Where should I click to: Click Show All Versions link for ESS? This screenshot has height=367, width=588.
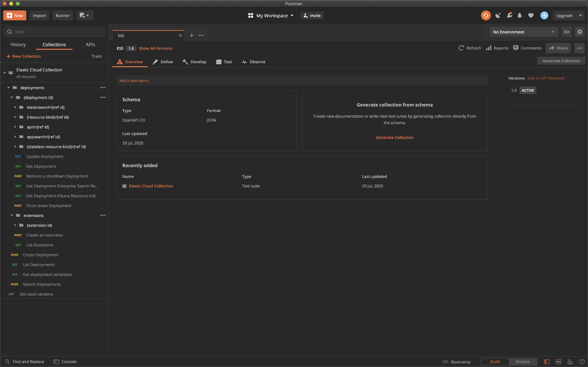155,48
